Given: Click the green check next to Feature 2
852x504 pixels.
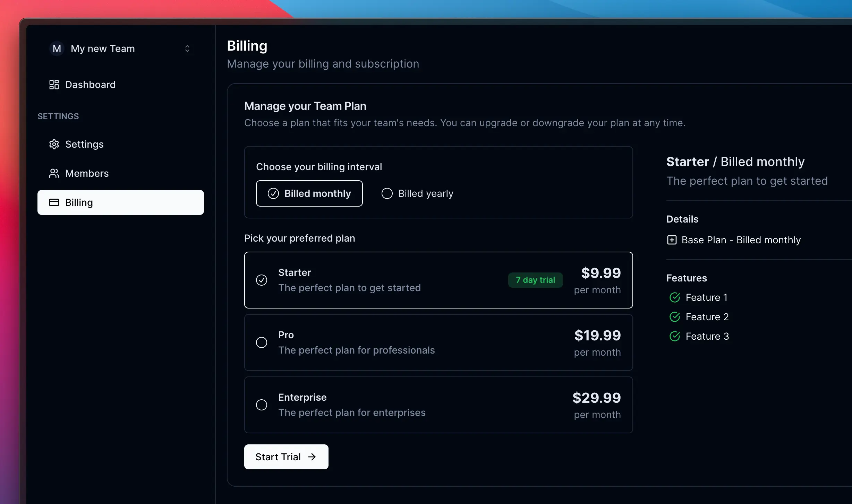Looking at the screenshot, I should tap(675, 317).
